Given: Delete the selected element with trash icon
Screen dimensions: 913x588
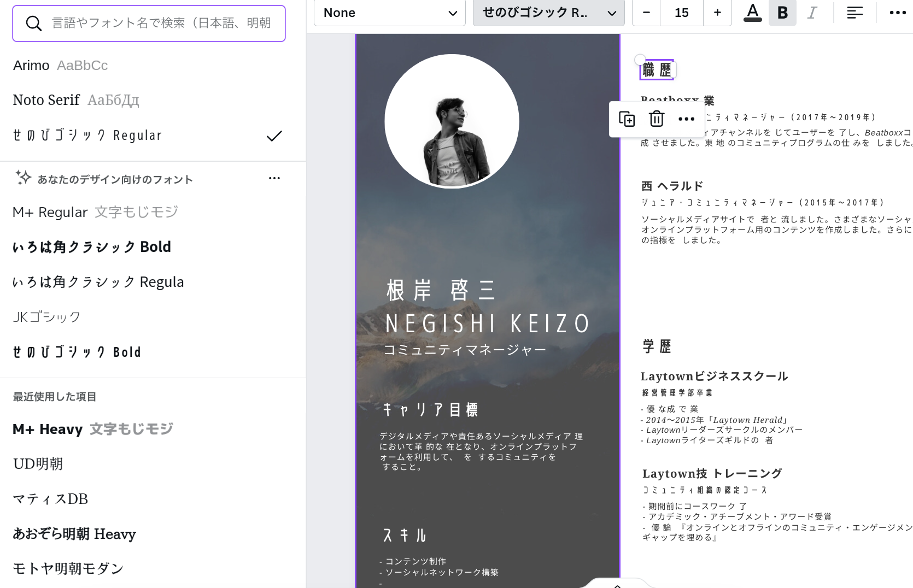Looking at the screenshot, I should pos(657,119).
